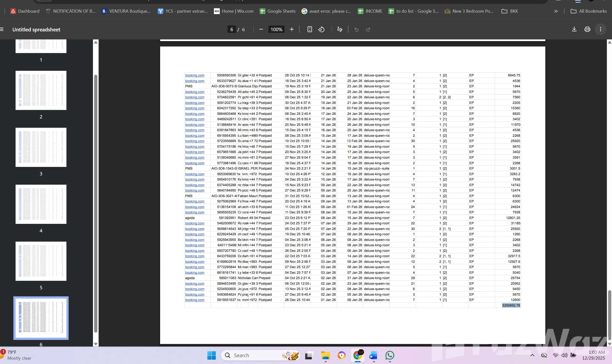Zoom in with the plus button
The height and width of the screenshot is (364, 612).
point(292,29)
